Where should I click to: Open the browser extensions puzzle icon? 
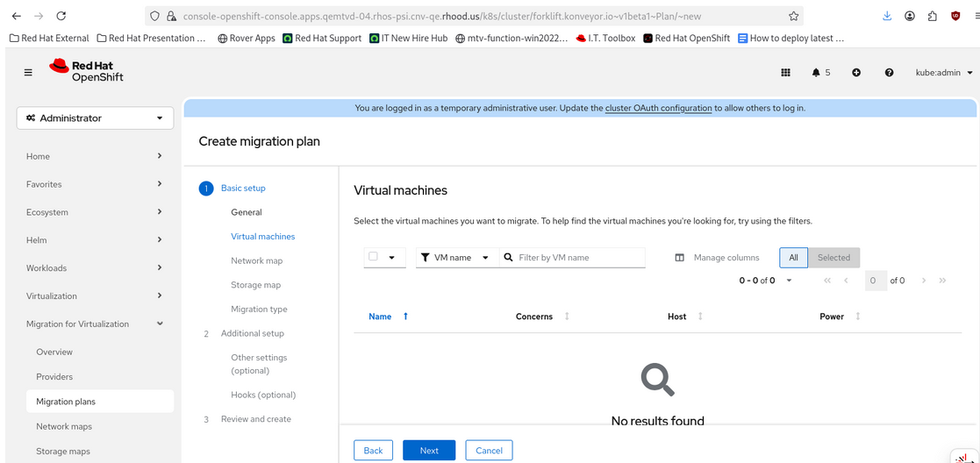click(933, 16)
